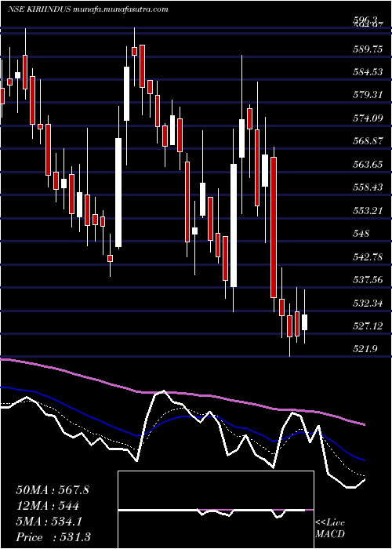
Task: Click the 12MA : 544 readout
Action: (47, 506)
